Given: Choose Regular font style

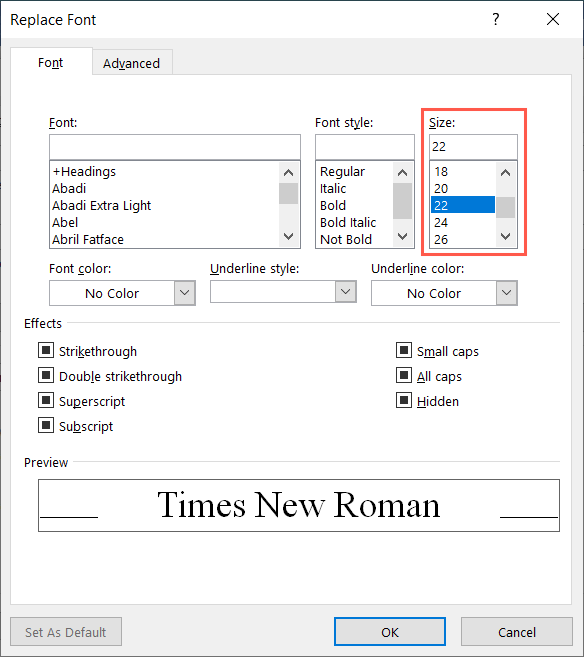Looking at the screenshot, I should pyautogui.click(x=354, y=171).
